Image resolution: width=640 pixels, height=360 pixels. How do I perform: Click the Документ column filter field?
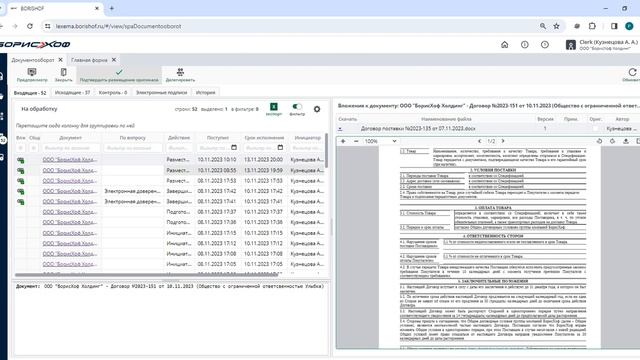71,148
